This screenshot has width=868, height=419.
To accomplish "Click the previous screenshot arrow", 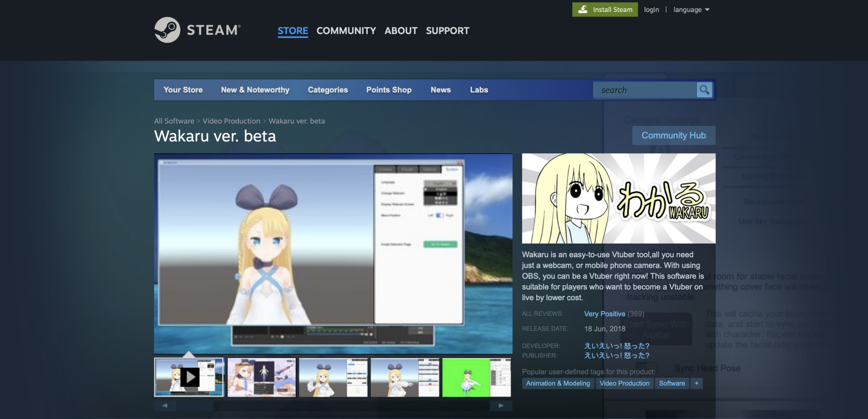I will tap(165, 405).
